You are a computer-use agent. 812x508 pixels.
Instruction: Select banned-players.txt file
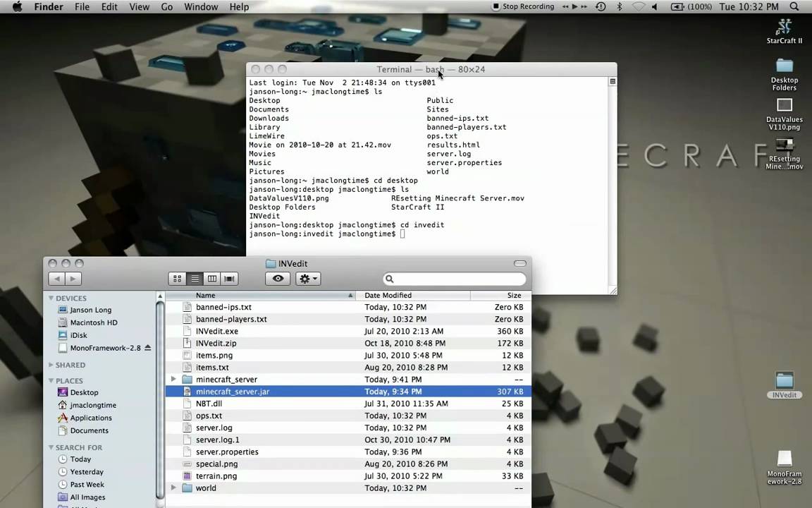point(348,320)
